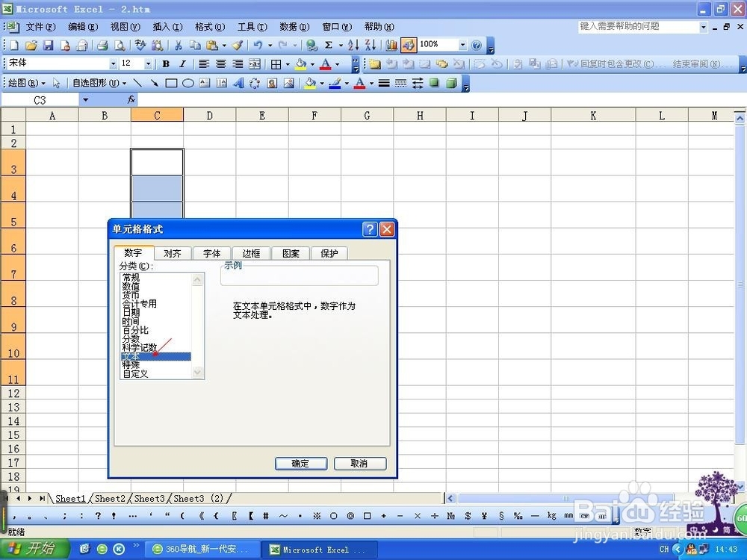
Task: Switch to the 边框 tab
Action: tap(251, 253)
